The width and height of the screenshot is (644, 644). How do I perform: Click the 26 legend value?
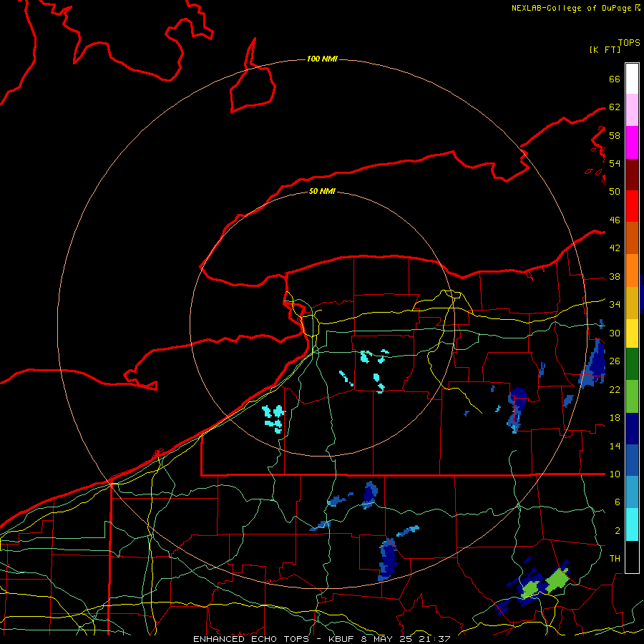point(615,361)
